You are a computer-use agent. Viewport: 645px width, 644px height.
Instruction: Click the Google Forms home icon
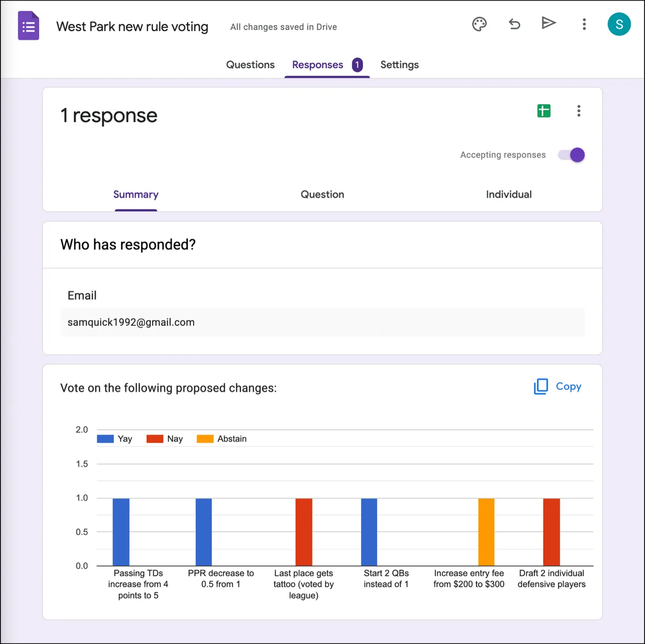tap(28, 26)
